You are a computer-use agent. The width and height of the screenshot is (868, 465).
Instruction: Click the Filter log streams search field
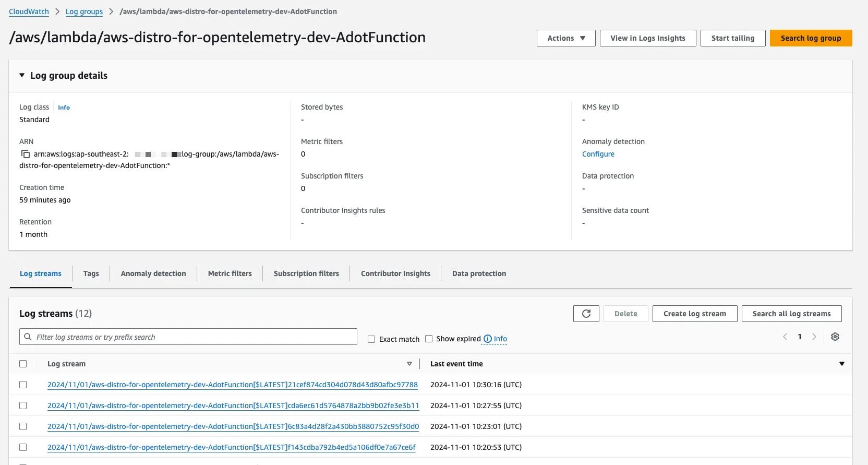coord(188,337)
